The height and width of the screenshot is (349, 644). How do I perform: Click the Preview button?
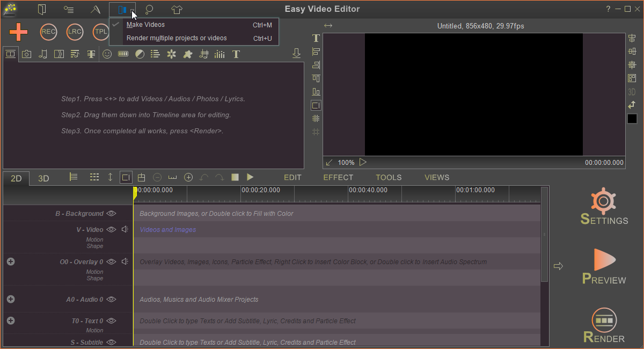tap(604, 266)
